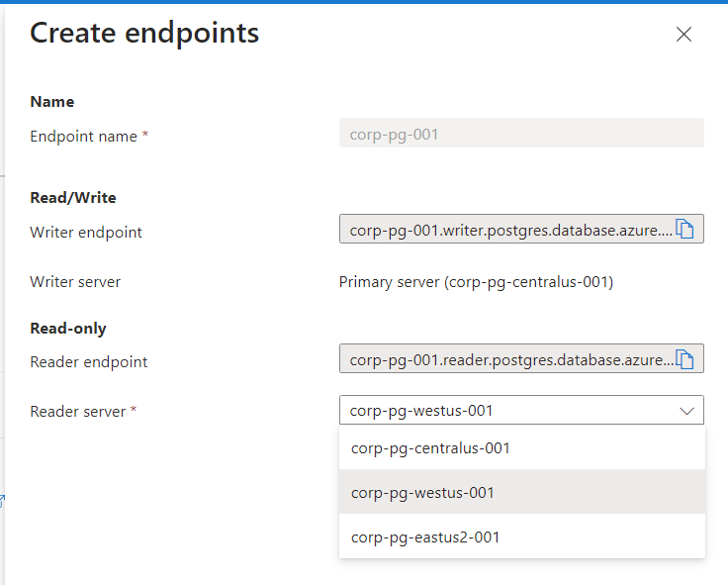Click the Endpoint name input field
This screenshot has width=728, height=585.
click(x=521, y=134)
